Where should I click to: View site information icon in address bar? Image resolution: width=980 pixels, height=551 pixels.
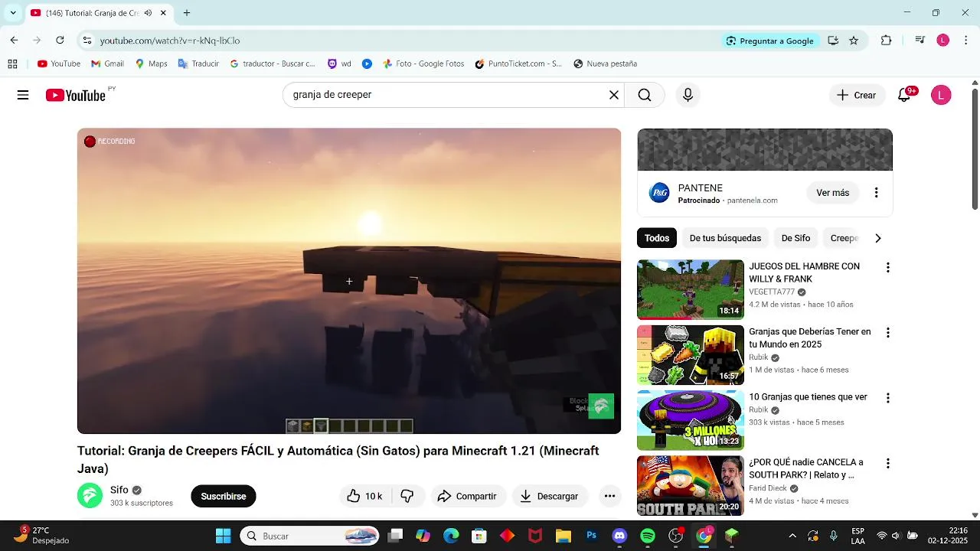[87, 41]
